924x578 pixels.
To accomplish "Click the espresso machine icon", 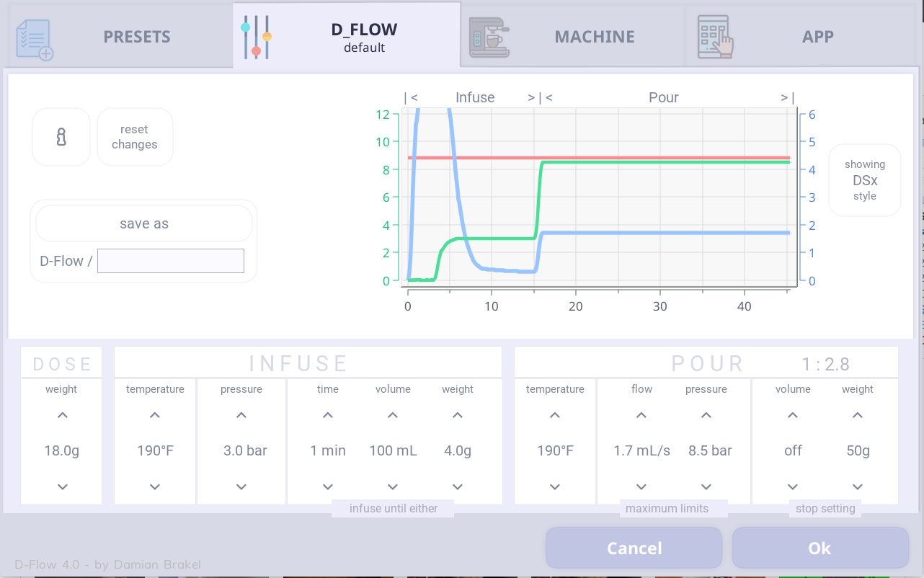I will click(489, 37).
